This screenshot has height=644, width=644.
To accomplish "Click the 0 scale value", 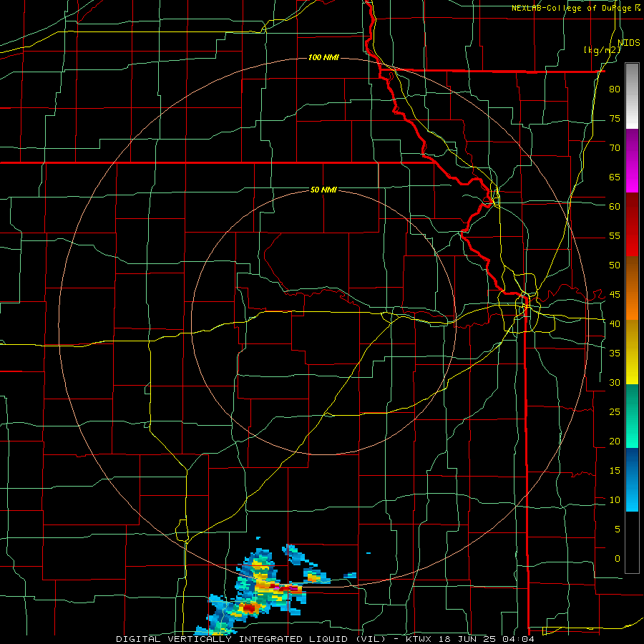I will click(618, 559).
